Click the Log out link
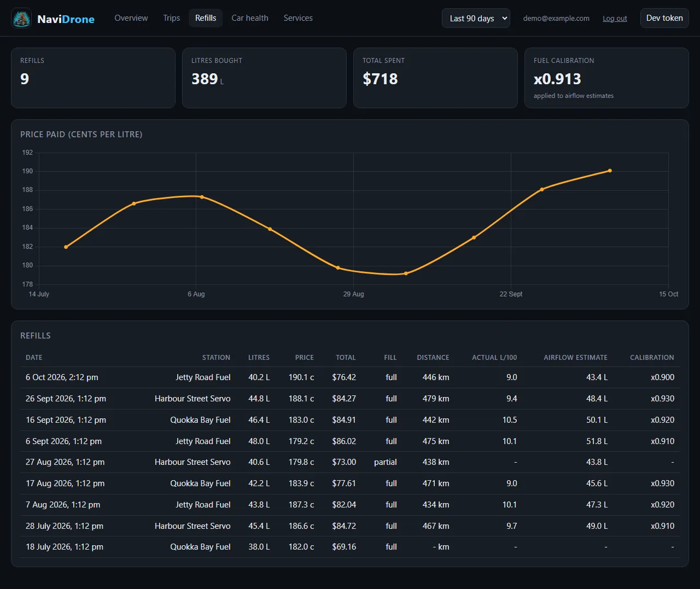 coord(615,18)
